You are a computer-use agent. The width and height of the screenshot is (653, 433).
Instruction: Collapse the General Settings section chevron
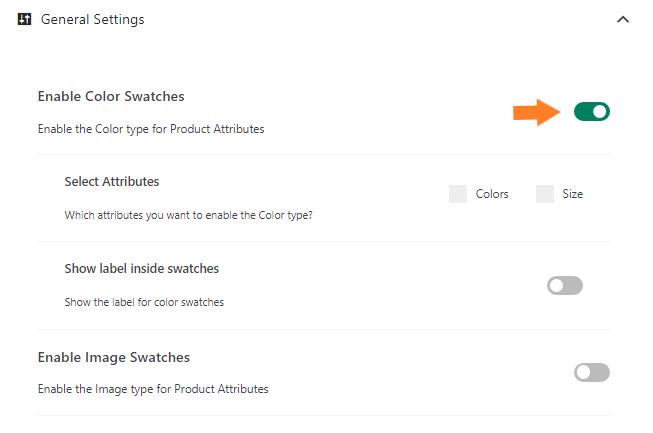(x=623, y=19)
